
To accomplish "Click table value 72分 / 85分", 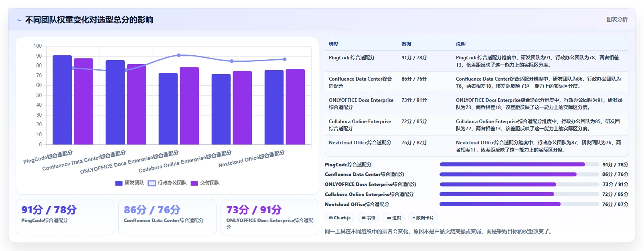I will [x=414, y=121].
